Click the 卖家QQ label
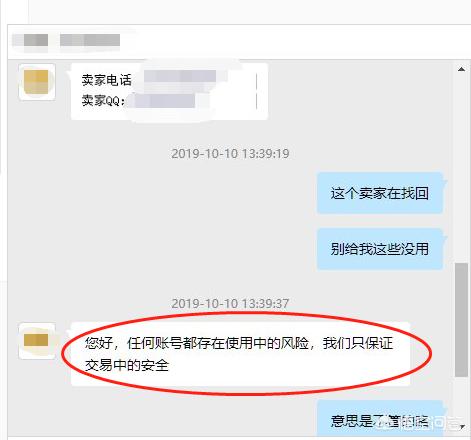This screenshot has height=440, width=471. [103, 100]
